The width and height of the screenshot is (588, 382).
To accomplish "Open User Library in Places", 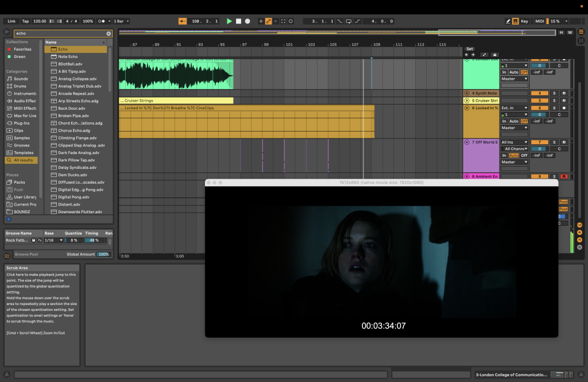I will pos(22,197).
